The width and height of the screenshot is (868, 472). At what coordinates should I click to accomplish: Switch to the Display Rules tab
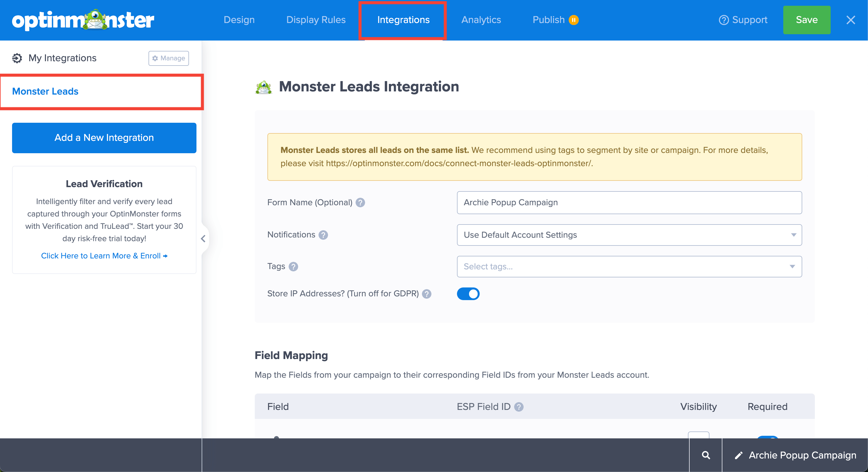click(316, 20)
